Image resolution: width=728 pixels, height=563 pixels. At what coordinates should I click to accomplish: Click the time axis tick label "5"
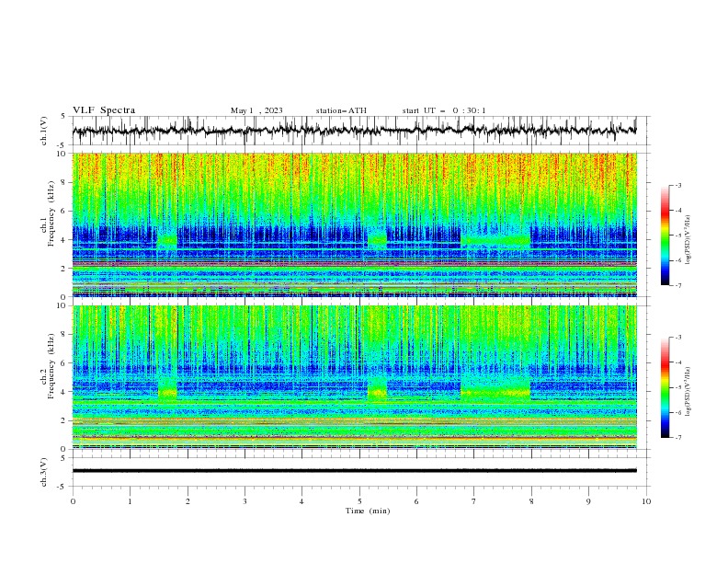(359, 501)
